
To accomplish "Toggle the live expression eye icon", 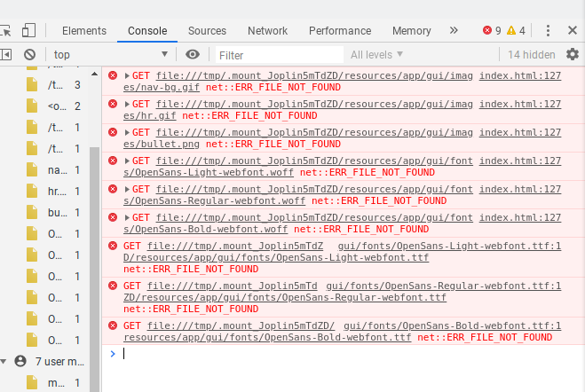I will (x=193, y=55).
